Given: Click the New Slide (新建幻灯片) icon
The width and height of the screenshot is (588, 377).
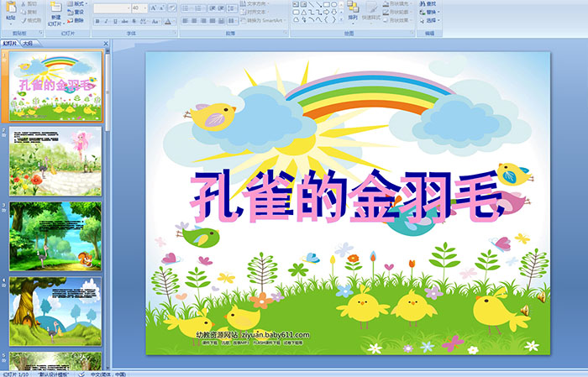Looking at the screenshot, I should 55,11.
